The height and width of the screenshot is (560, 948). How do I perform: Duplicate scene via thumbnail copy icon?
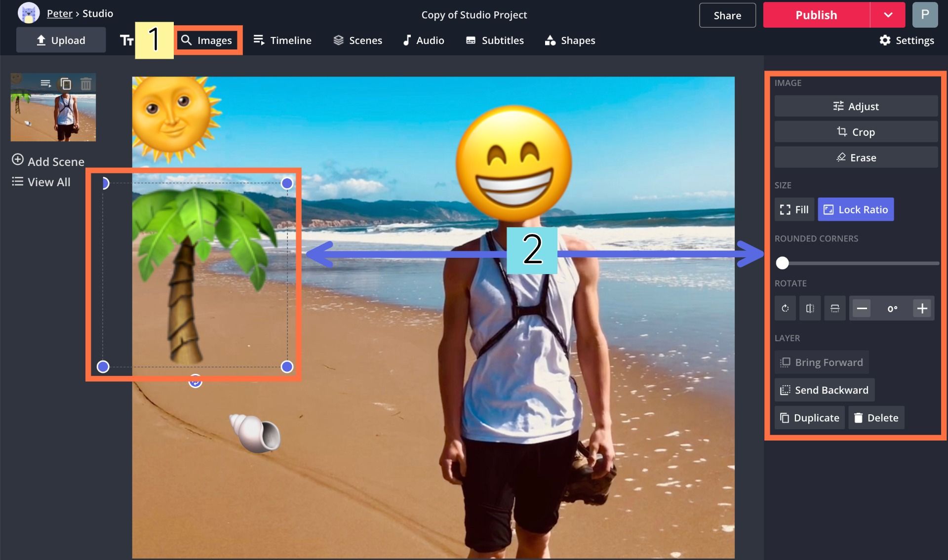66,84
